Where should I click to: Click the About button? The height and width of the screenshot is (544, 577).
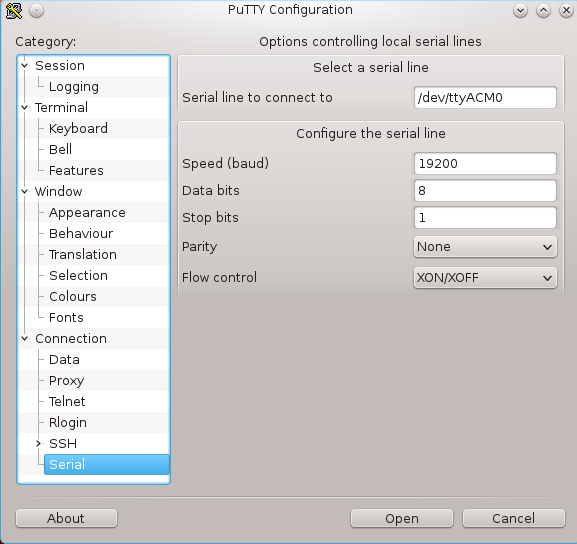click(66, 518)
